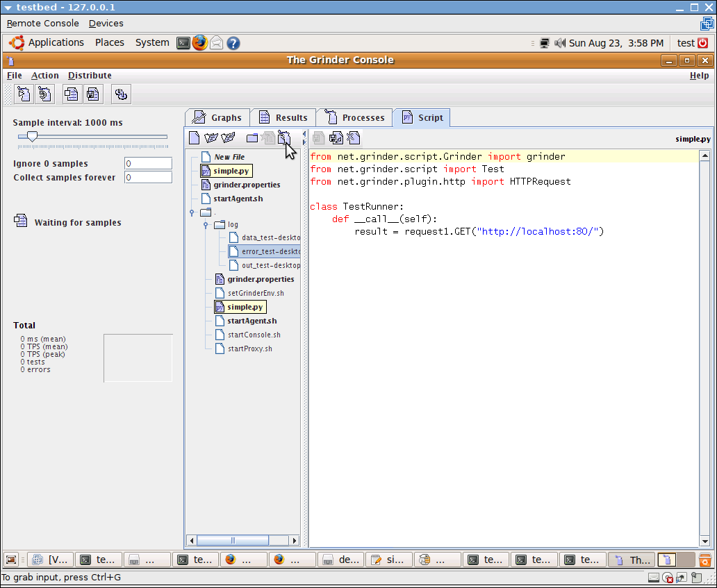This screenshot has height=588, width=717.
Task: Click the 'Th...' Grinder taskbar button
Action: pos(632,560)
